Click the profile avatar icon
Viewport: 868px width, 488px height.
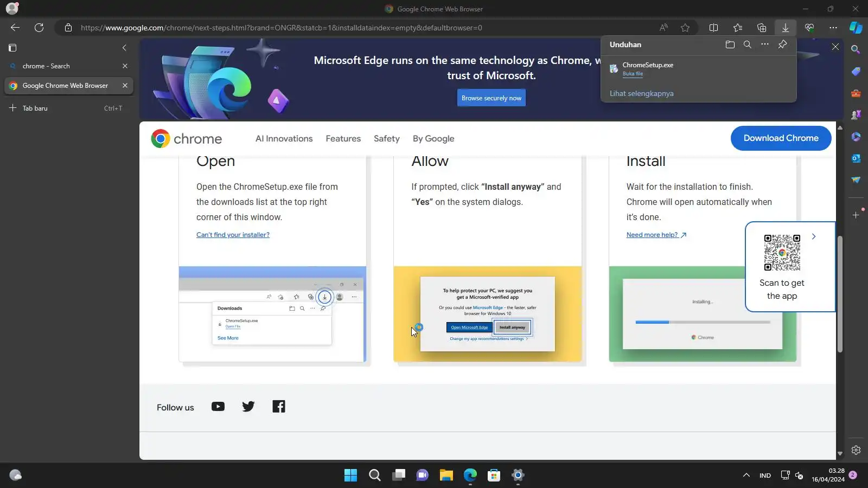tap(12, 9)
